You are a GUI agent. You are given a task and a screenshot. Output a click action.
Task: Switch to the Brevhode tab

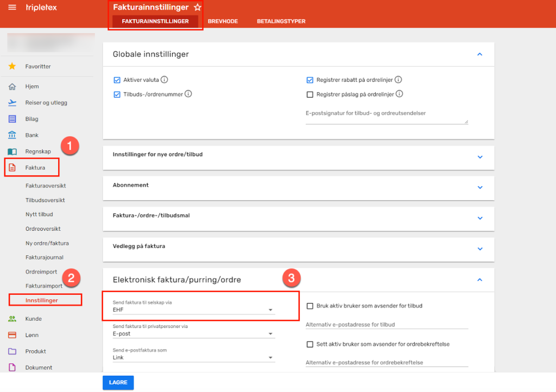coord(223,21)
